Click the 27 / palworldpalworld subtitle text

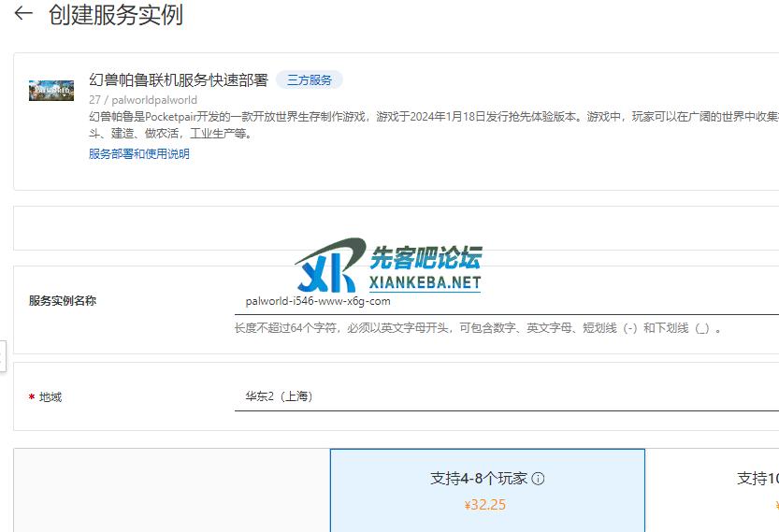click(143, 100)
